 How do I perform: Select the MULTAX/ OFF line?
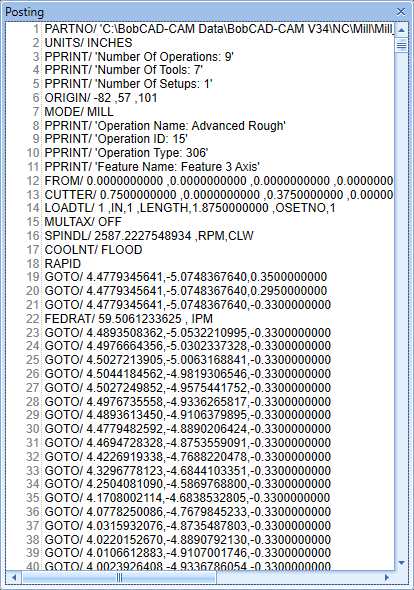[83, 222]
